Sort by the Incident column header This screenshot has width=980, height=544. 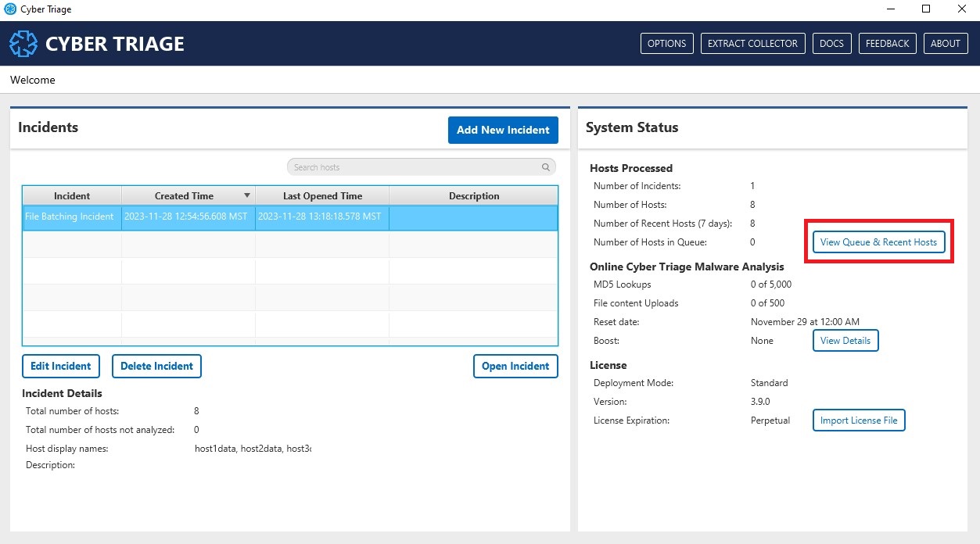point(72,196)
